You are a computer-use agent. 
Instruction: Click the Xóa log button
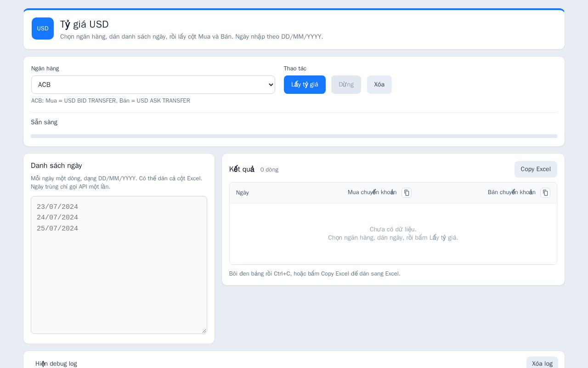[x=542, y=363]
